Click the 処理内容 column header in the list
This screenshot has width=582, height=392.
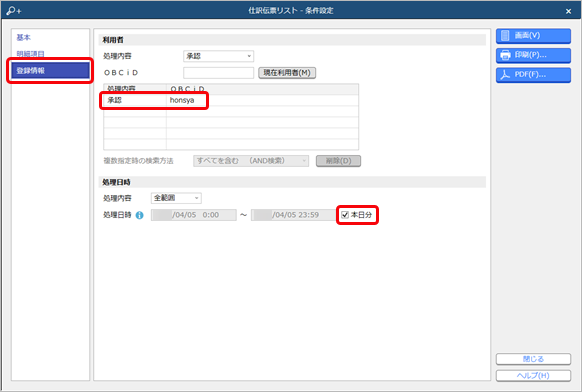coord(135,89)
